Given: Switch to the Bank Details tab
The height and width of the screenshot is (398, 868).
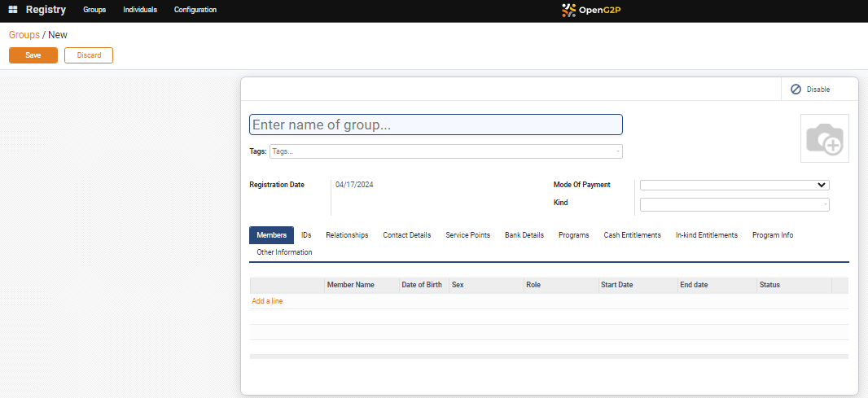Looking at the screenshot, I should pyautogui.click(x=524, y=235).
